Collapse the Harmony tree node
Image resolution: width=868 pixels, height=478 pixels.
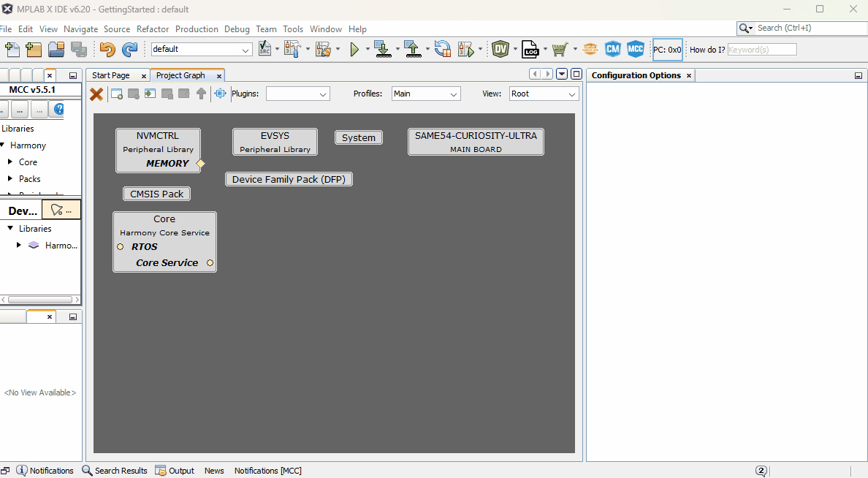tap(3, 145)
